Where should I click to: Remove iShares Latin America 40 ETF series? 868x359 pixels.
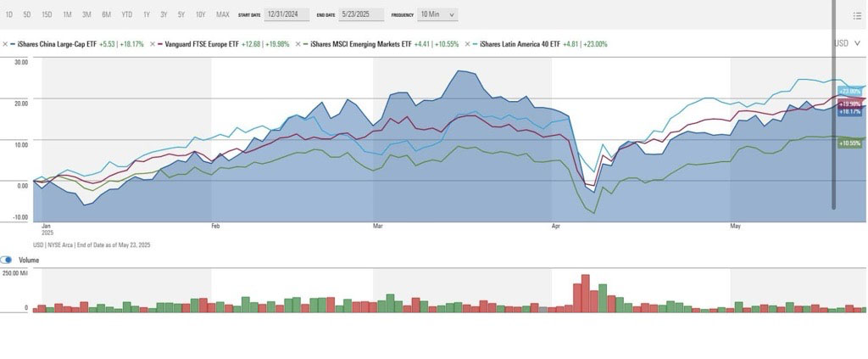click(468, 44)
